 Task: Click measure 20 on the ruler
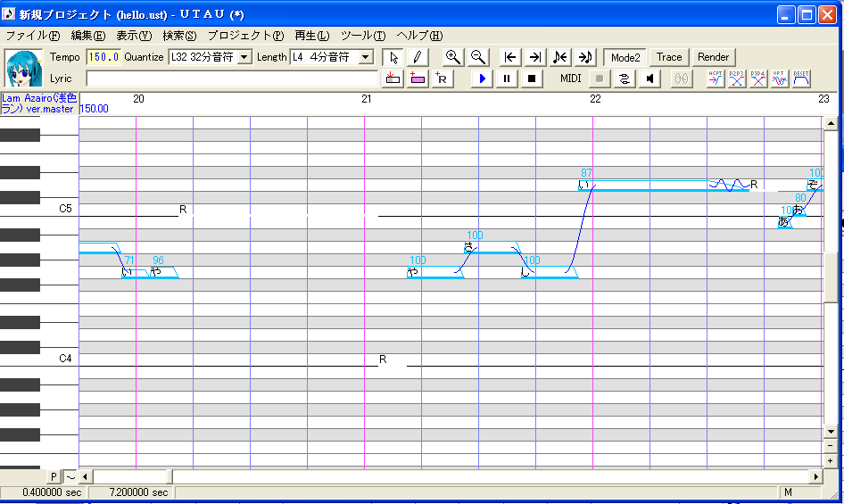click(x=138, y=98)
